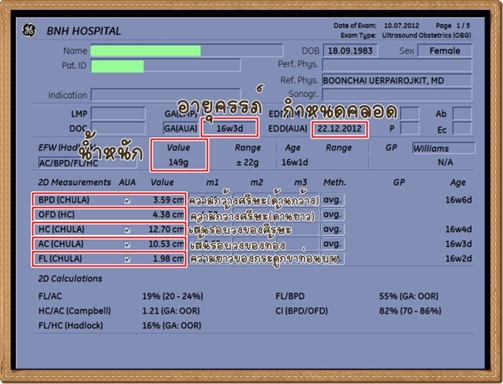Viewport: 503px width, 384px height.
Task: Click the DOB field 18.09.1983
Action: tap(350, 51)
